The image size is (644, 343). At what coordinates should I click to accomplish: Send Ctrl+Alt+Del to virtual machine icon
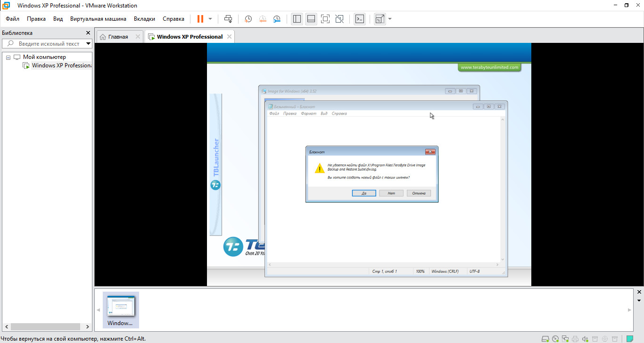(228, 19)
